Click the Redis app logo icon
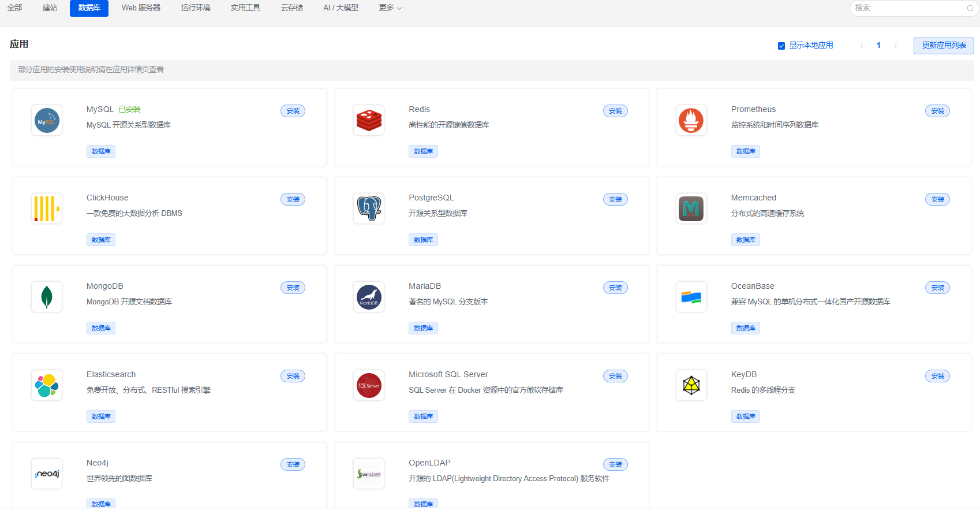 (x=369, y=121)
